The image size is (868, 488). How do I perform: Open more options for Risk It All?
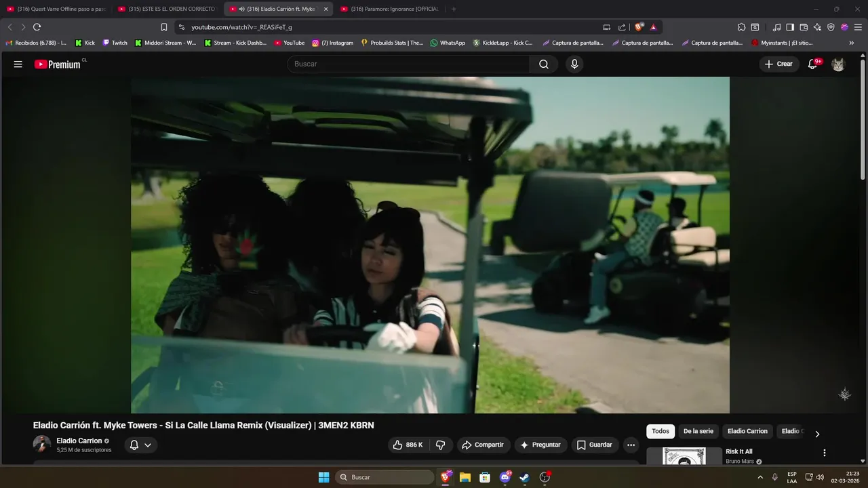pos(825,453)
